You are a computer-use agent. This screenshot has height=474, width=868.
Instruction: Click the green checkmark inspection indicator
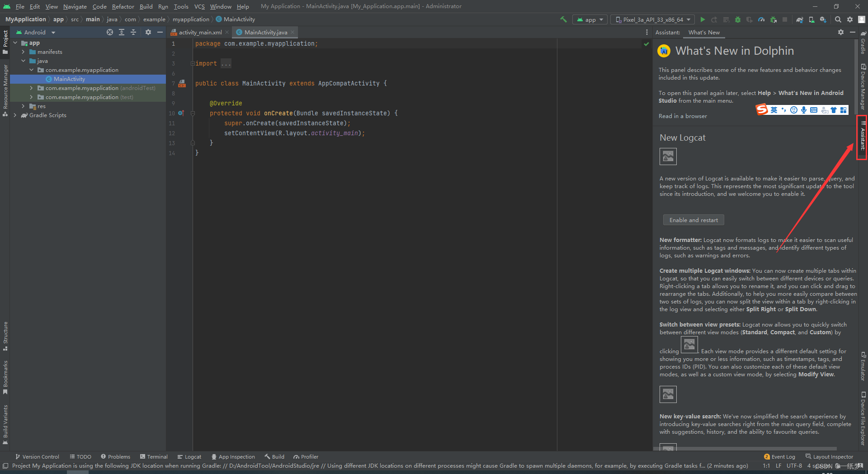click(646, 44)
